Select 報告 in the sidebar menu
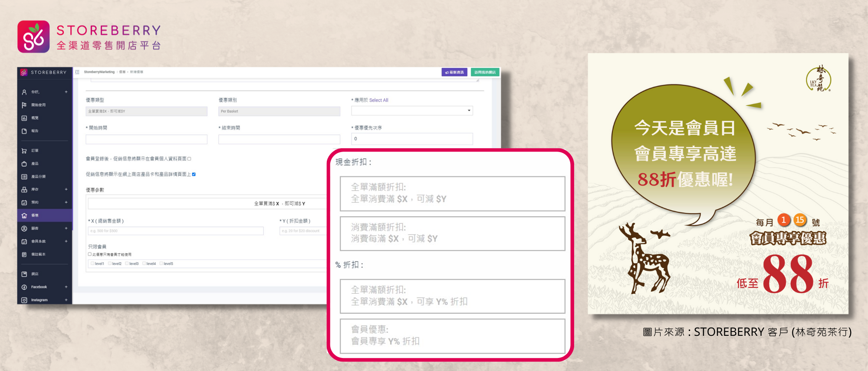868x371 pixels. pos(35,131)
